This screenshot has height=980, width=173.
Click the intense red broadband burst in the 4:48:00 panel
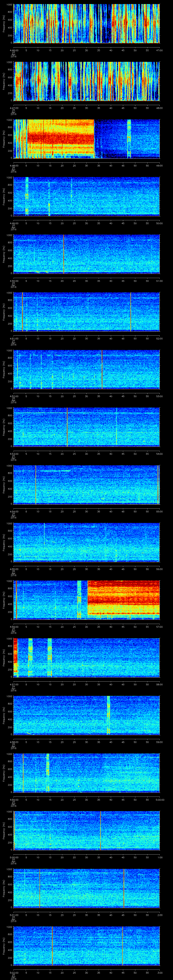[x=60, y=139]
